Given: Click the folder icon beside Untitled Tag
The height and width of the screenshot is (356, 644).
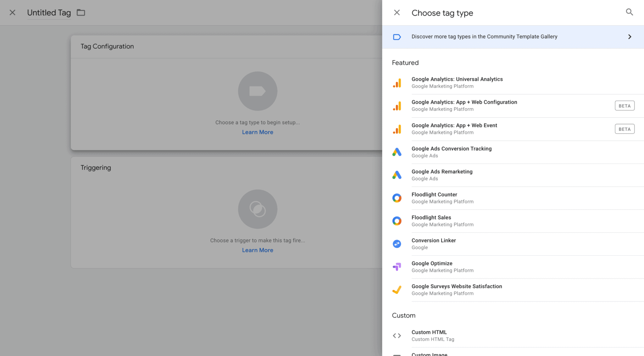Looking at the screenshot, I should (81, 12).
